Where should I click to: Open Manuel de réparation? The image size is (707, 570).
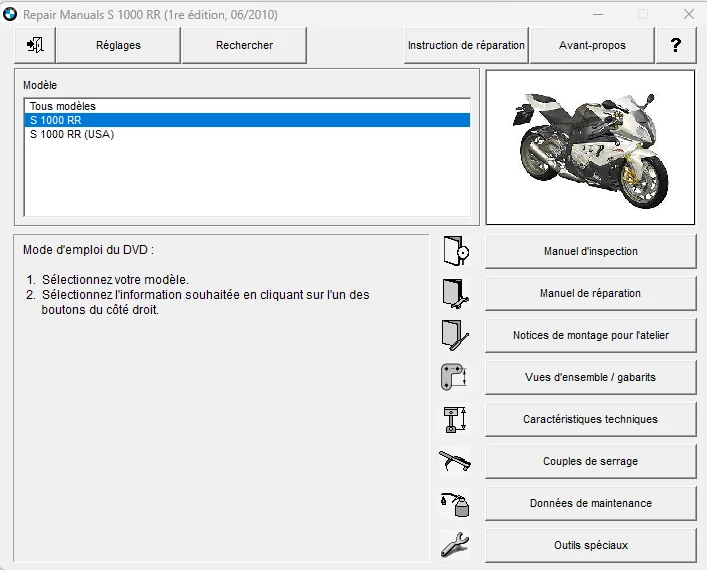(591, 293)
